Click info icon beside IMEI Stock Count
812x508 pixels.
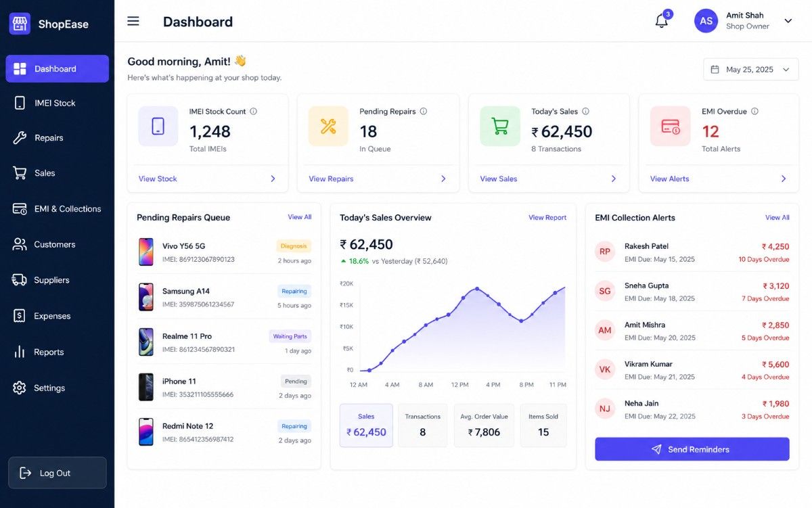pos(253,112)
